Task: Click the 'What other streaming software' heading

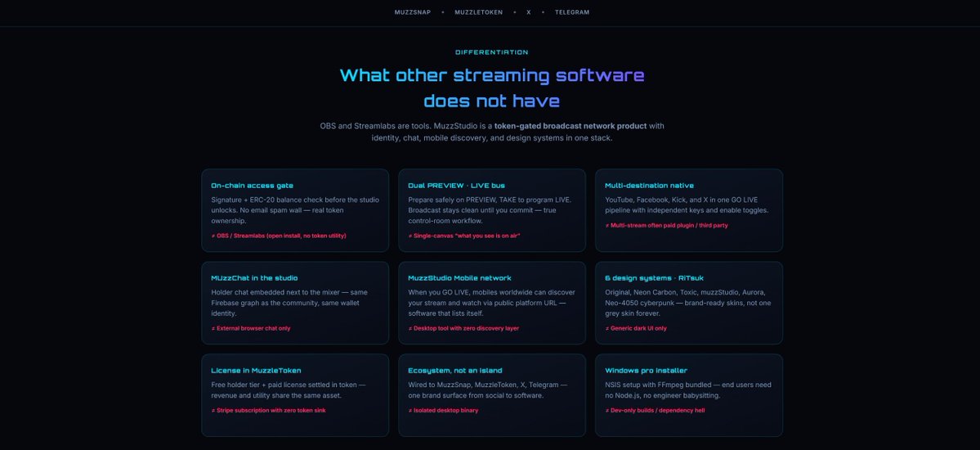Action: click(x=492, y=75)
